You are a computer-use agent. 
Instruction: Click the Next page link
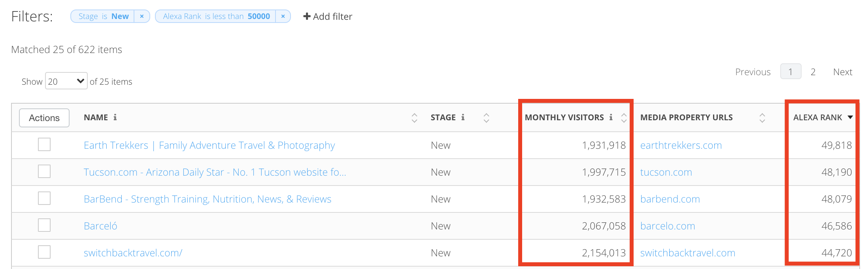[842, 72]
